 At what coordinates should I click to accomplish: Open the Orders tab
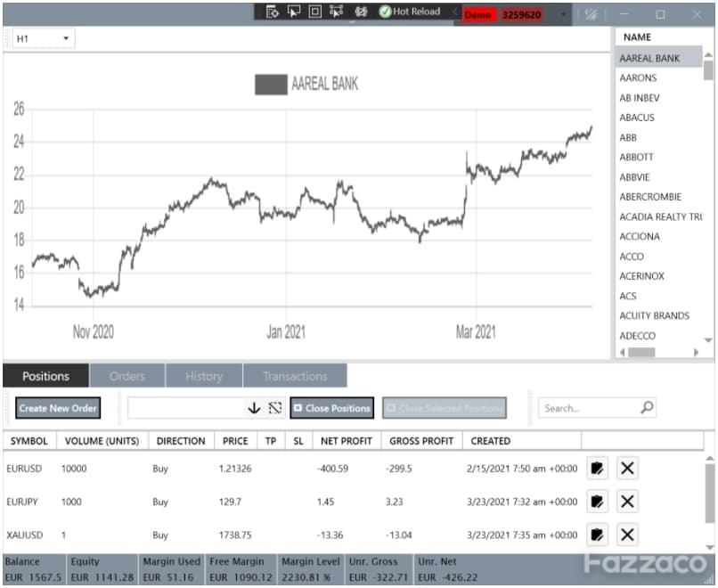[x=126, y=376]
